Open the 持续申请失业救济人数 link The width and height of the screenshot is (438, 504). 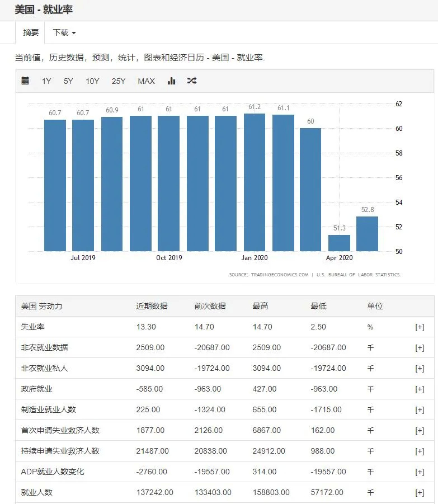pos(60,451)
